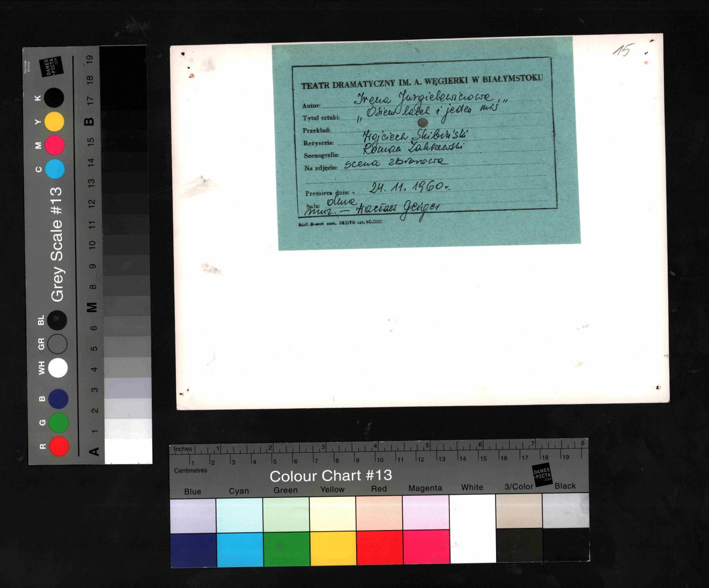
Task: Click the cyan circle labeled C
Action: pos(55,168)
